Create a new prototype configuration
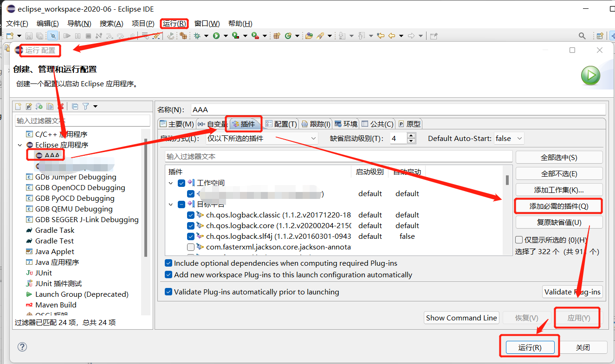The image size is (615, 364). [x=29, y=106]
